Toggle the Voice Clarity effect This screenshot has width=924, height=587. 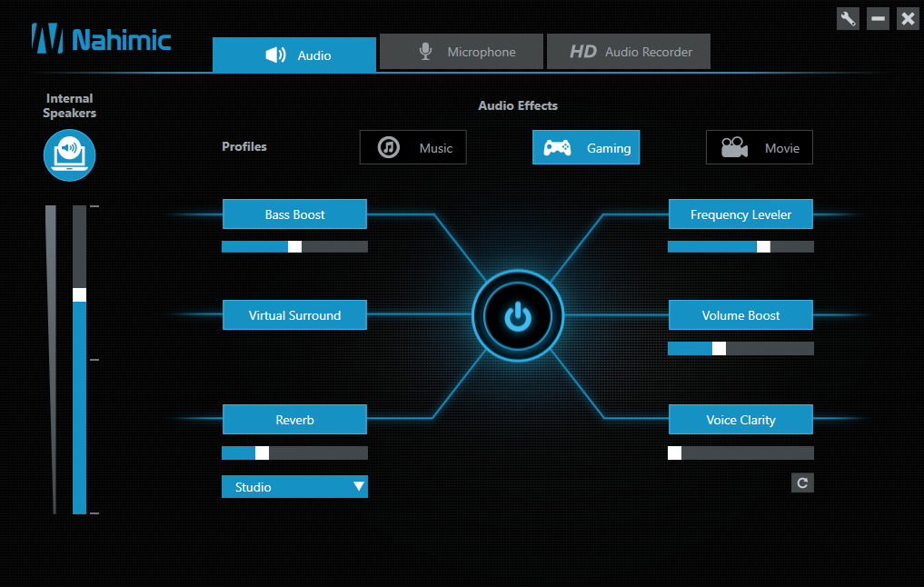pyautogui.click(x=740, y=419)
